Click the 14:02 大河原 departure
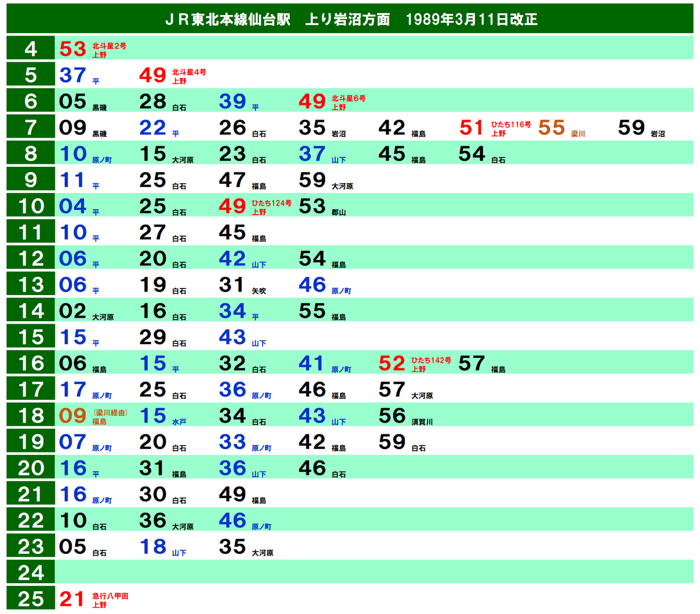 86,311
